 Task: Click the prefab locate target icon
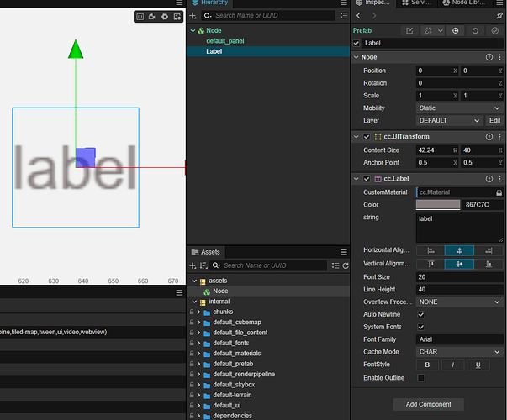[x=455, y=31]
